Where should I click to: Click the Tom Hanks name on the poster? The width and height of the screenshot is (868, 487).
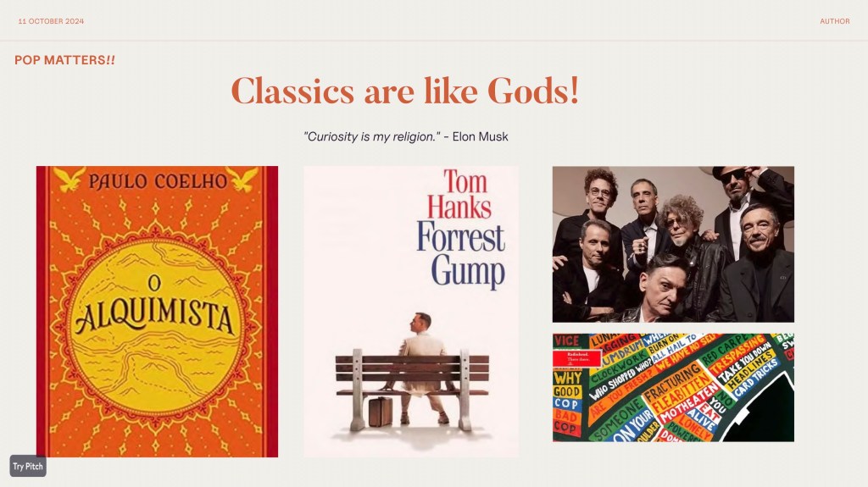(459, 194)
